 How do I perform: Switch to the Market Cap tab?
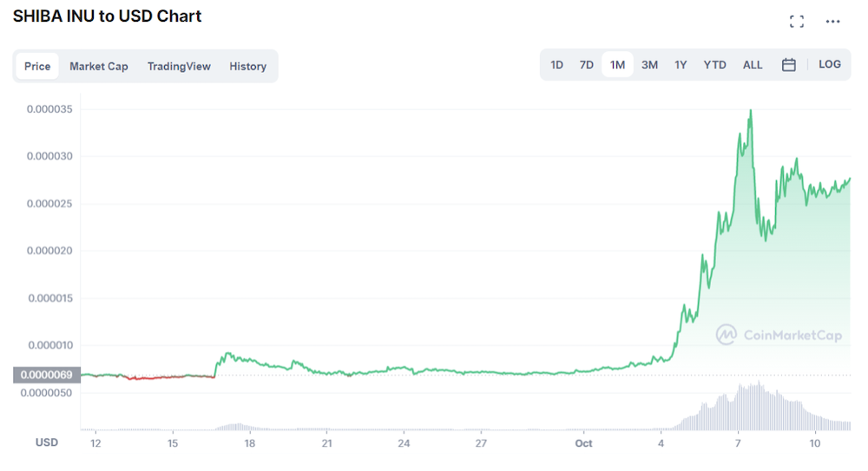pos(99,66)
